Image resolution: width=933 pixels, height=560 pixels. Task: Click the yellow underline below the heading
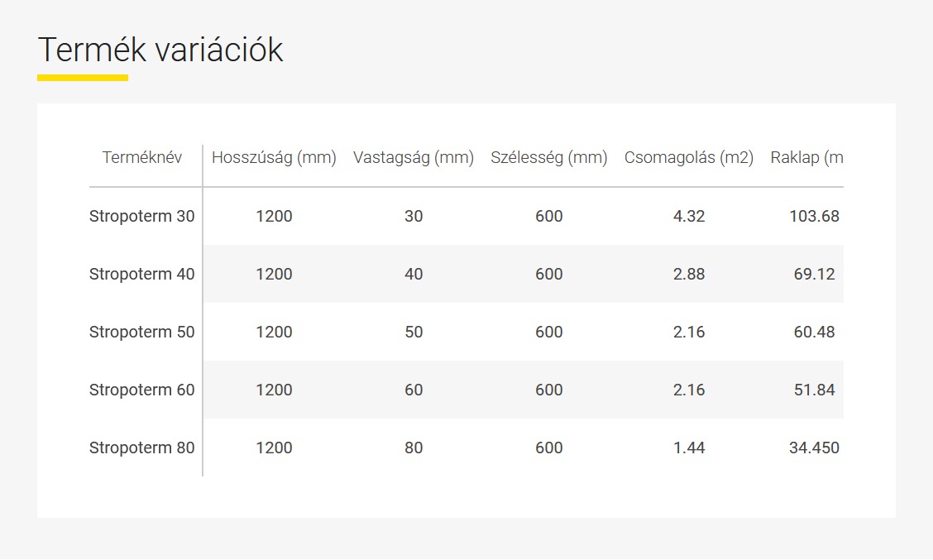click(x=83, y=78)
